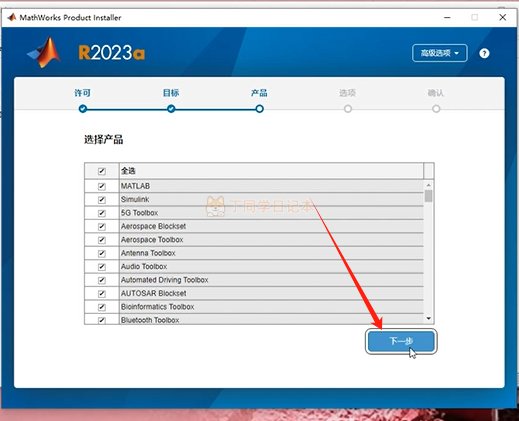
Task: Click the MATLAB logo in header
Action: 44,53
